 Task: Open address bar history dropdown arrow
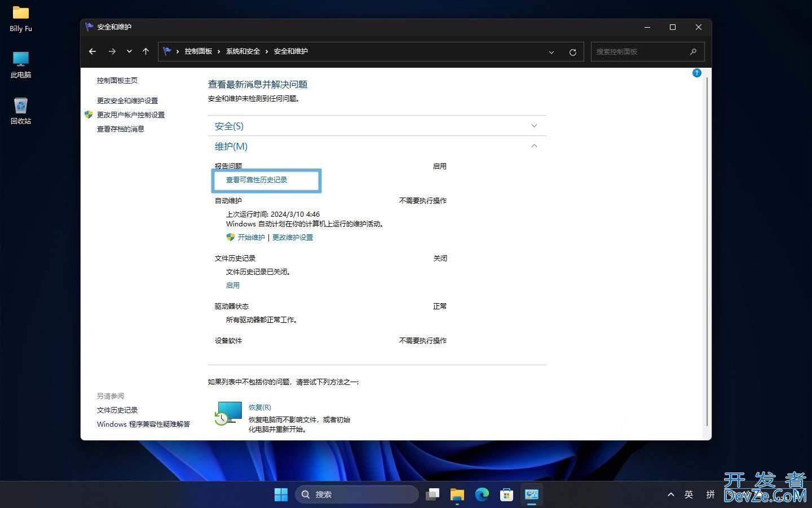tap(551, 52)
